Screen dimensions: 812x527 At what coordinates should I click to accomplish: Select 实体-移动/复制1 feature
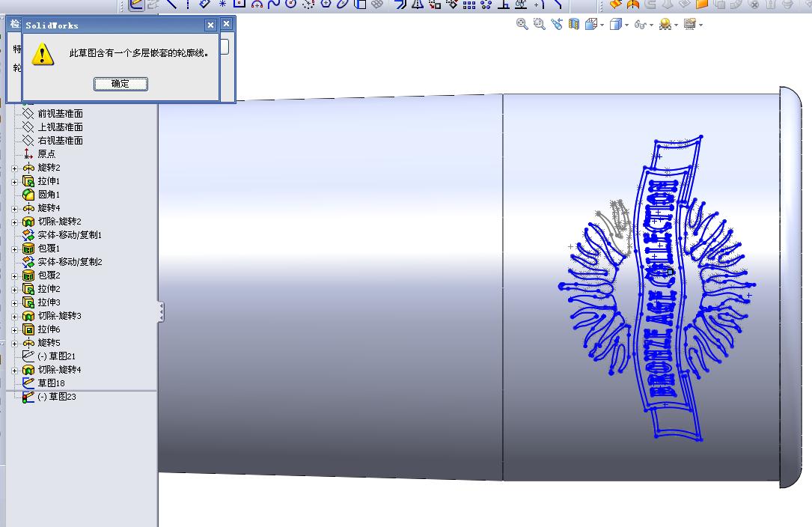(70, 235)
